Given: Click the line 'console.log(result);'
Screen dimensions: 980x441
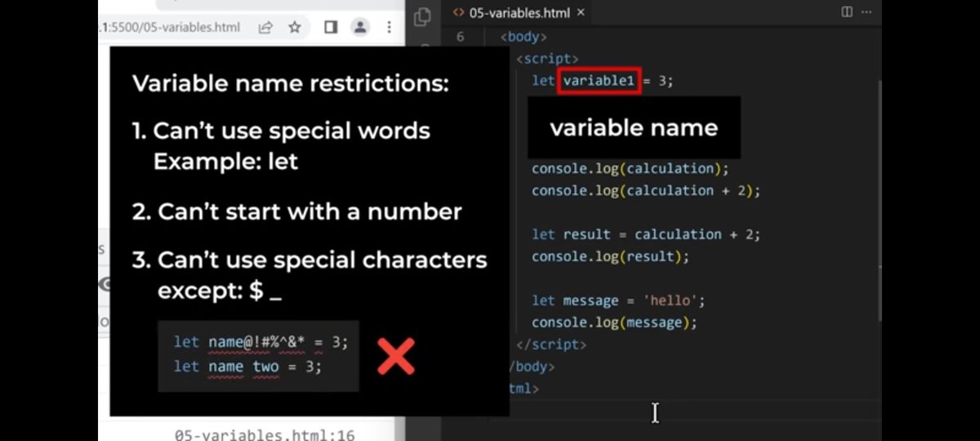Looking at the screenshot, I should pos(611,256).
